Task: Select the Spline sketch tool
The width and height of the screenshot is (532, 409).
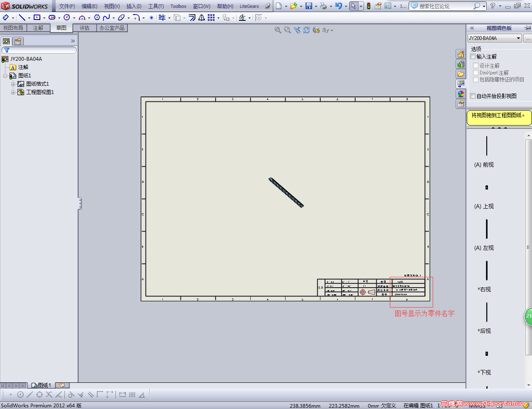Action: (106, 17)
